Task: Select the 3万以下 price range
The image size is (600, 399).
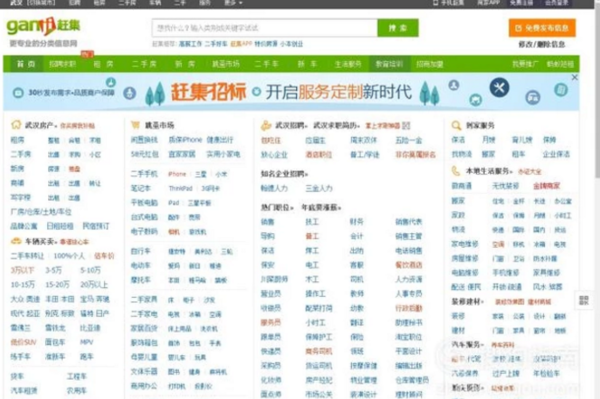Action: tap(23, 270)
